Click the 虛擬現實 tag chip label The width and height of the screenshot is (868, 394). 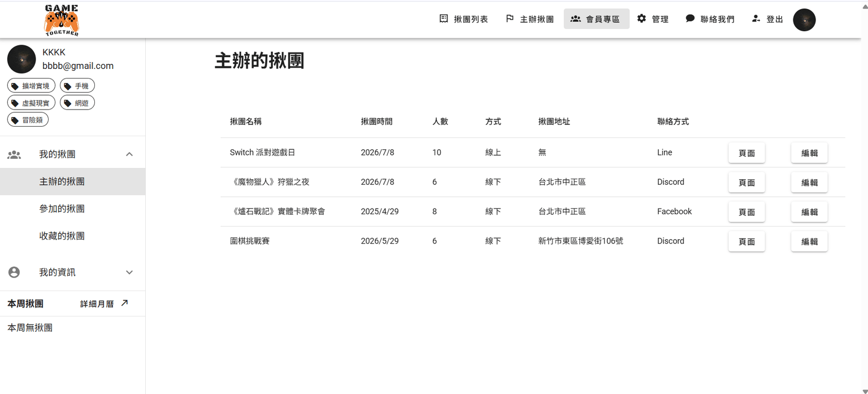tap(36, 103)
